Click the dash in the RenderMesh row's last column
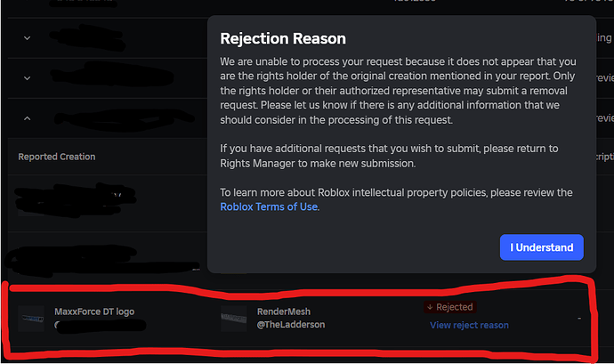Viewport: 614px width, 364px height. click(x=578, y=318)
